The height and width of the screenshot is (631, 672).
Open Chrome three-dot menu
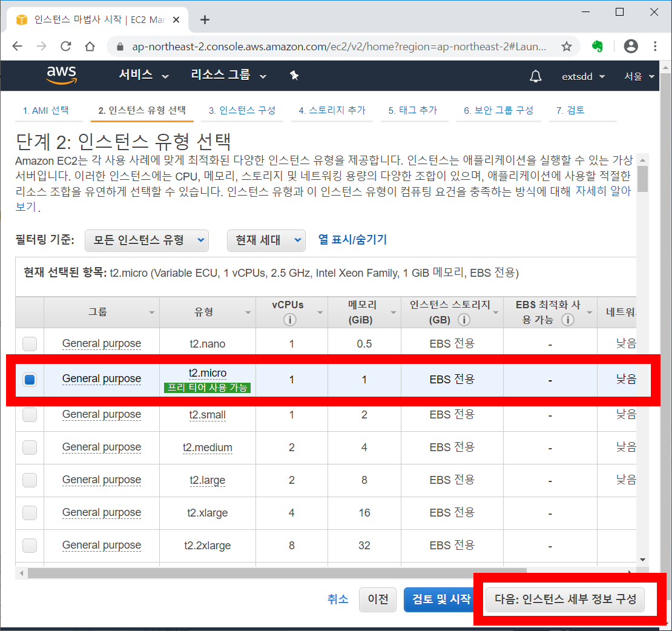(x=655, y=46)
